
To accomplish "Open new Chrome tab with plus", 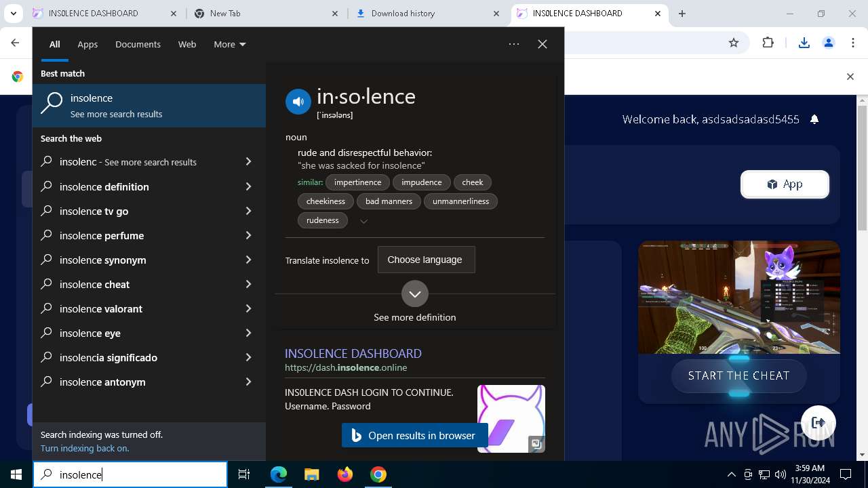I will coord(682,14).
